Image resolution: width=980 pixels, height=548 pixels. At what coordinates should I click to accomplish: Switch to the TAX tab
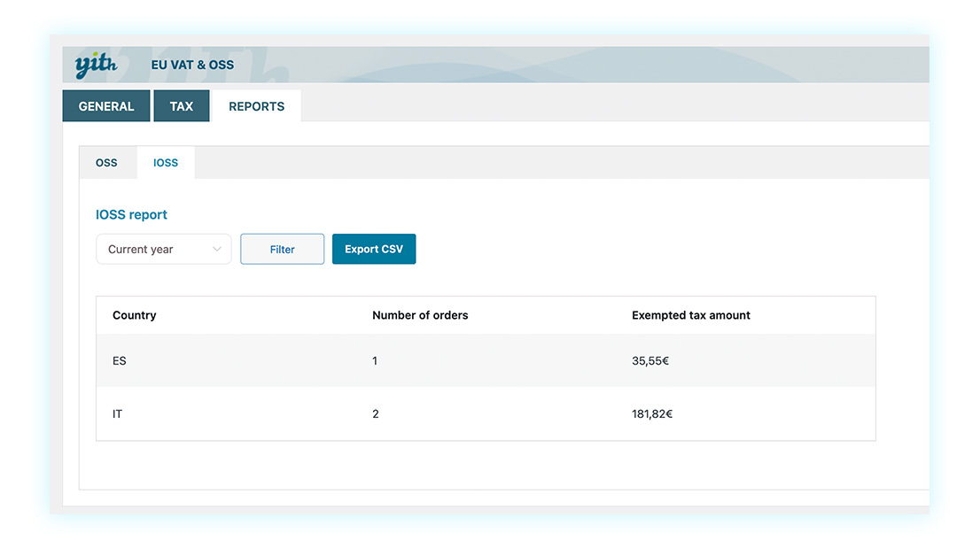(x=182, y=106)
